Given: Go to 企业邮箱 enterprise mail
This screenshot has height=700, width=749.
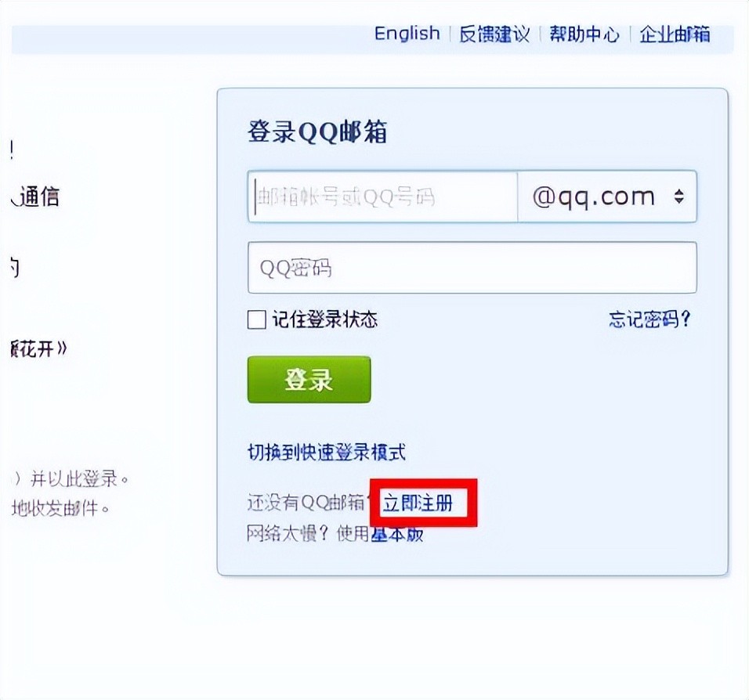Looking at the screenshot, I should pos(675,34).
